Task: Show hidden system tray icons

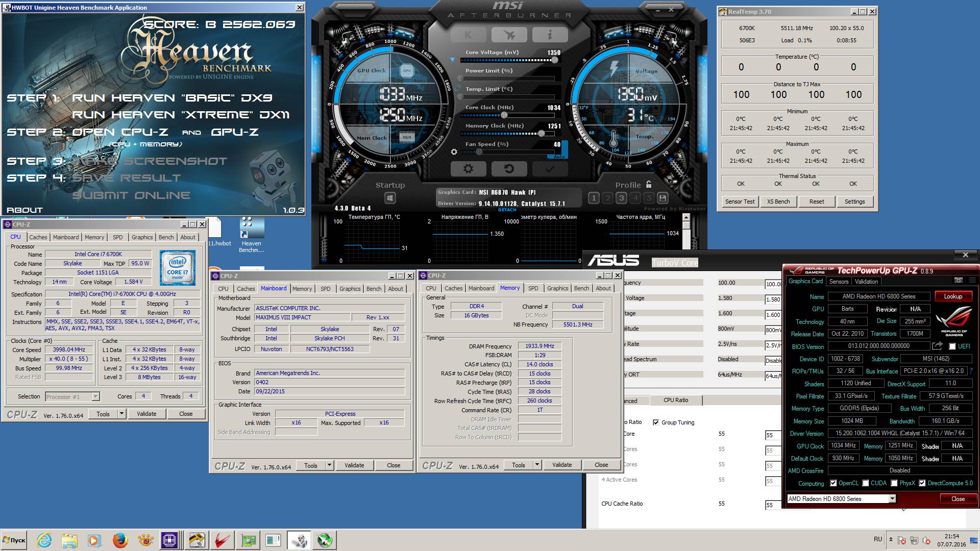Action: point(891,540)
